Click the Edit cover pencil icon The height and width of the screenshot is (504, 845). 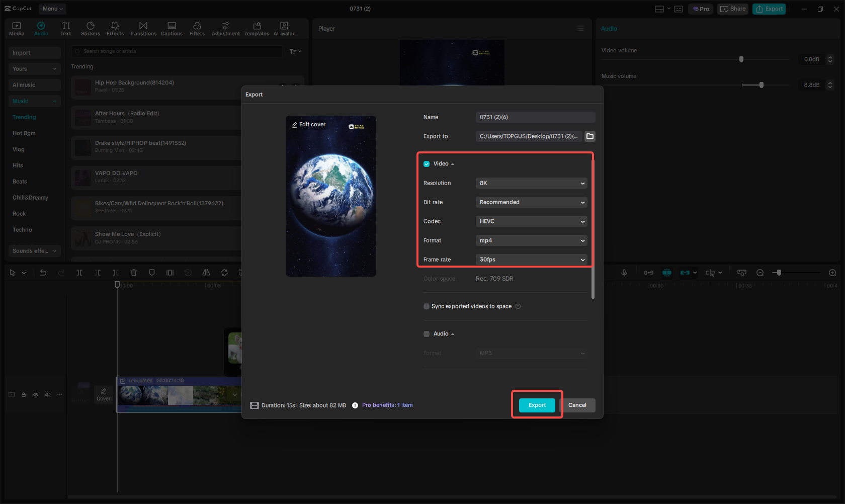pos(295,125)
